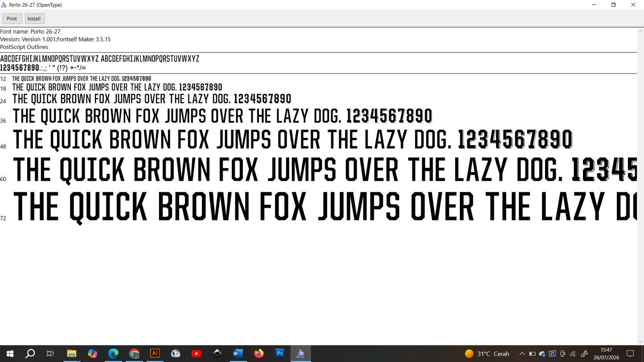Image resolution: width=644 pixels, height=362 pixels.
Task: Click the Install button
Action: (x=34, y=19)
